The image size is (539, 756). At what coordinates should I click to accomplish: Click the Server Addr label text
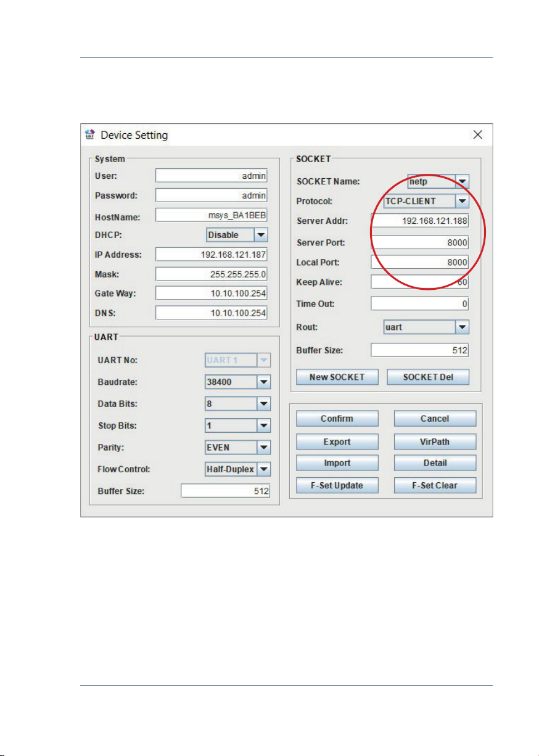tap(323, 222)
